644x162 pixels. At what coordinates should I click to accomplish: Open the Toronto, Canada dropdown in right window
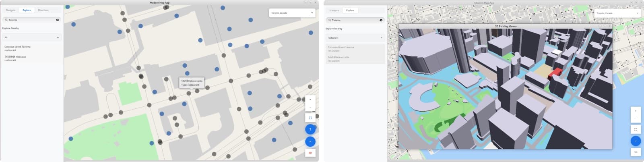pos(617,13)
